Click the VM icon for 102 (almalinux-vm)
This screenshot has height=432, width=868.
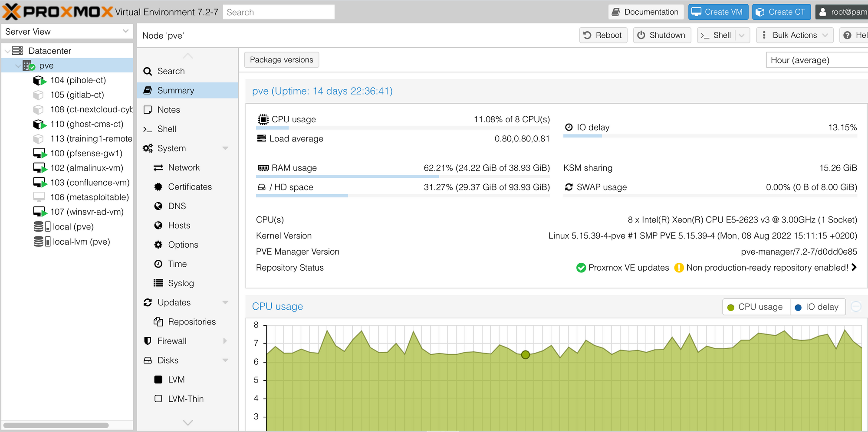pyautogui.click(x=40, y=168)
